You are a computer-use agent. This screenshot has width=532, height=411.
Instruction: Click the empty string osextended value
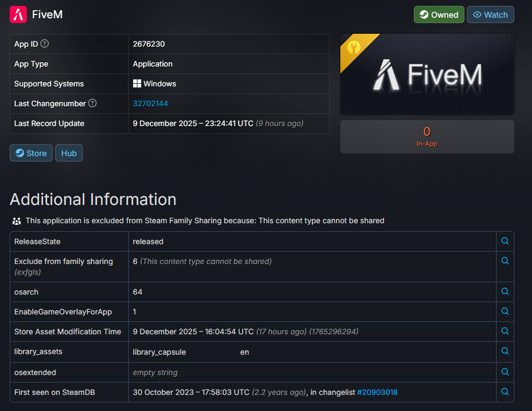pyautogui.click(x=155, y=372)
